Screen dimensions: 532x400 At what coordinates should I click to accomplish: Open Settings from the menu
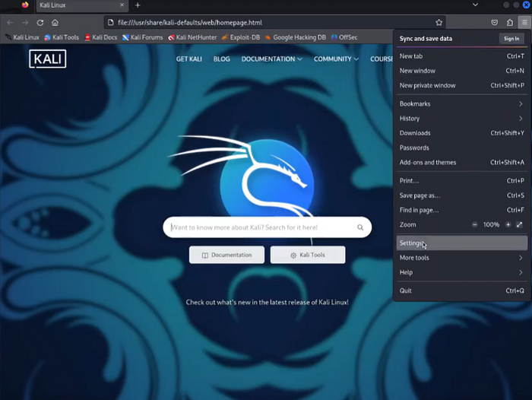(x=462, y=243)
